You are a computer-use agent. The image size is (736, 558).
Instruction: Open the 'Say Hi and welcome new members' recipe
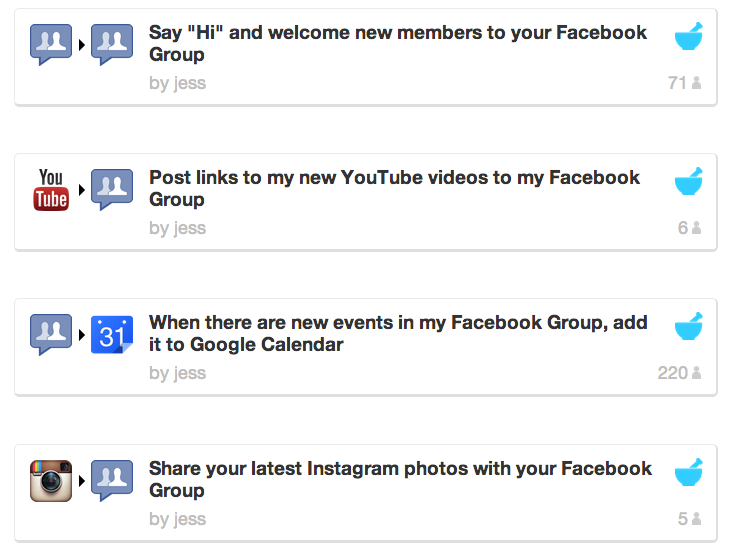(398, 43)
